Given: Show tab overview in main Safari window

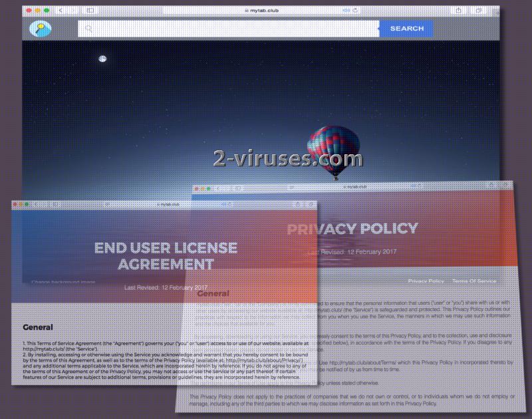Looking at the screenshot, I should 478,11.
